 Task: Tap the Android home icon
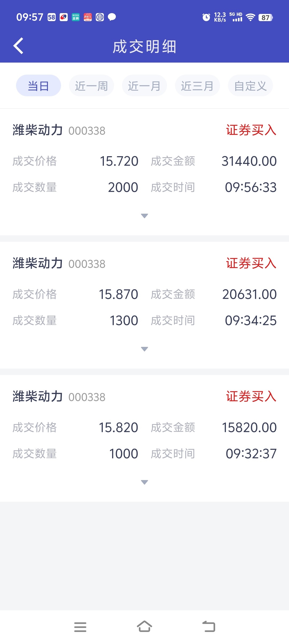click(x=144, y=626)
